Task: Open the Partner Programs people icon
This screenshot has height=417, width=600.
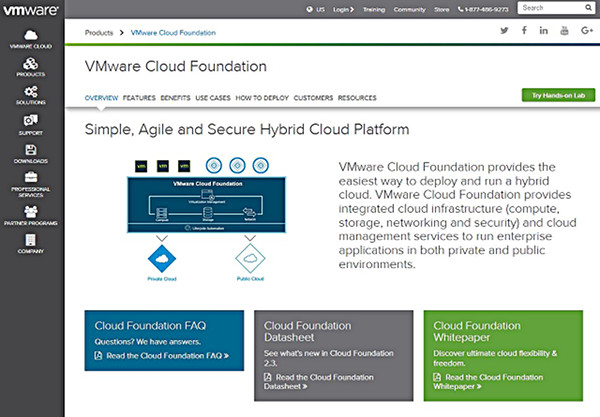Action: tap(31, 212)
